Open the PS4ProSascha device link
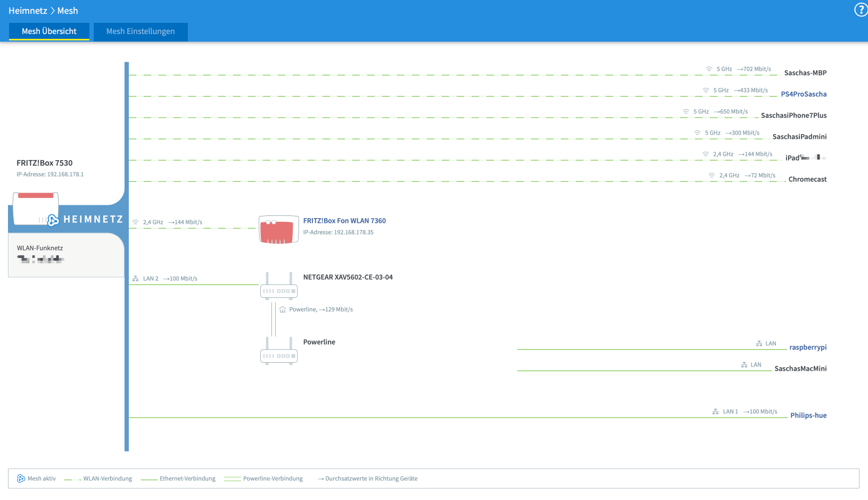 [x=803, y=94]
